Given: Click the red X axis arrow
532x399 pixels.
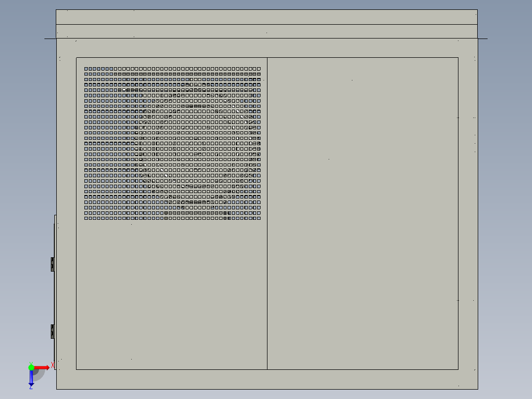Looking at the screenshot, I should tap(42, 367).
